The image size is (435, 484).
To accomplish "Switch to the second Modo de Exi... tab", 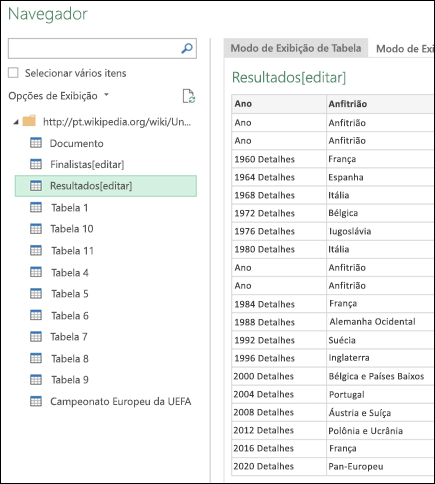I will pos(404,49).
